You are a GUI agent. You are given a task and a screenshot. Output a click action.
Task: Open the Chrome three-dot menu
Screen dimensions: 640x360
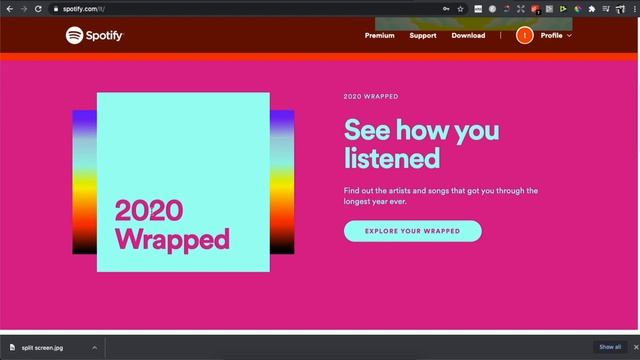tap(635, 9)
